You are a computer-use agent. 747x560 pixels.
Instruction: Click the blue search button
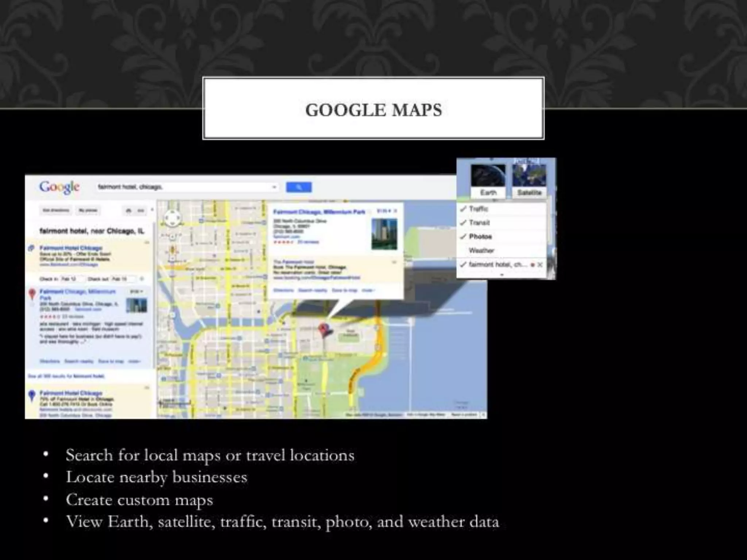coord(299,187)
